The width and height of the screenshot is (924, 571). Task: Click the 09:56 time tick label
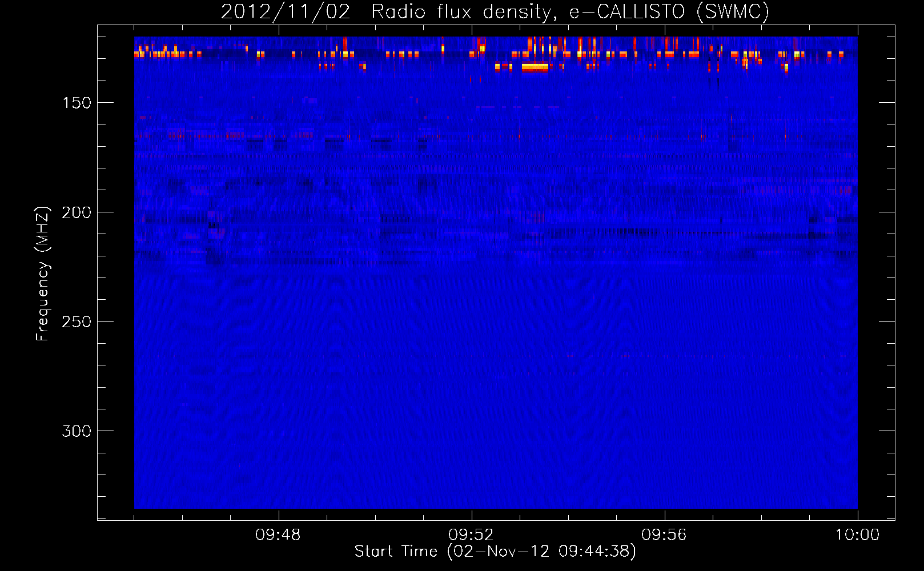coord(664,535)
